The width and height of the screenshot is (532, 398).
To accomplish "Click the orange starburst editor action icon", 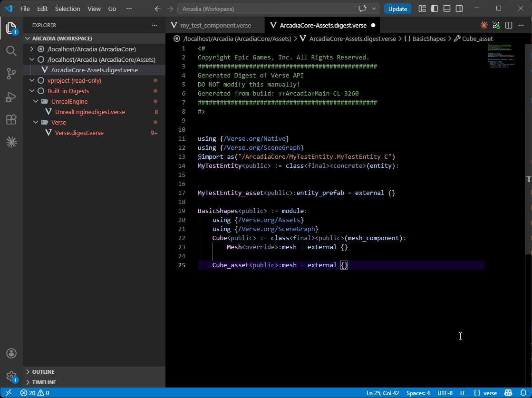I will 484,25.
